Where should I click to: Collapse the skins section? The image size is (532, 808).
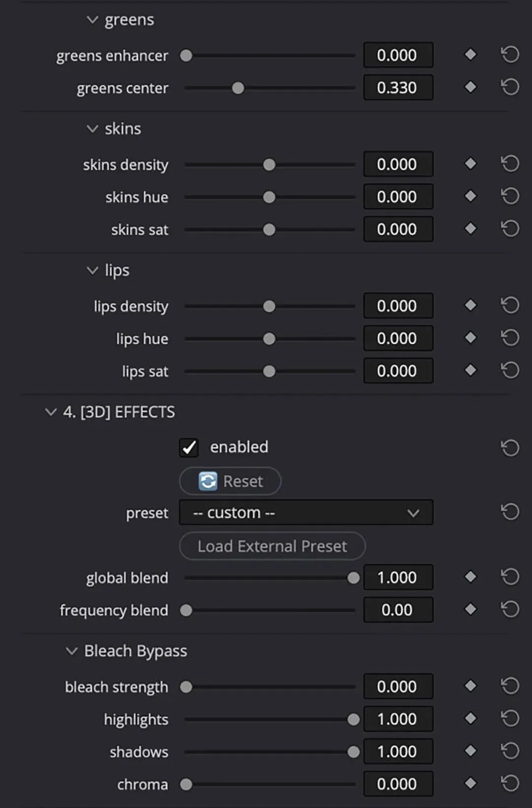[x=92, y=129]
